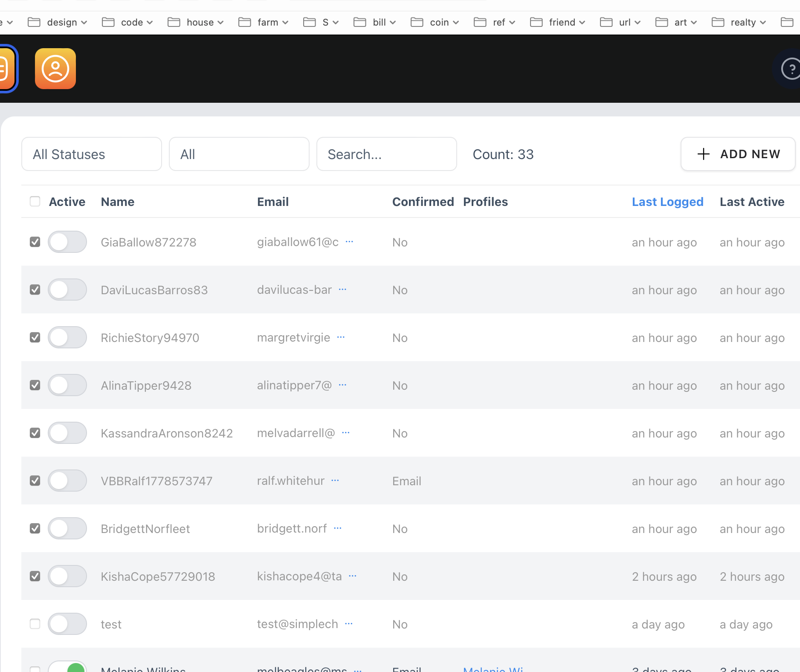The image size is (800, 672).
Task: Click the ADD NEW button
Action: pyautogui.click(x=738, y=154)
